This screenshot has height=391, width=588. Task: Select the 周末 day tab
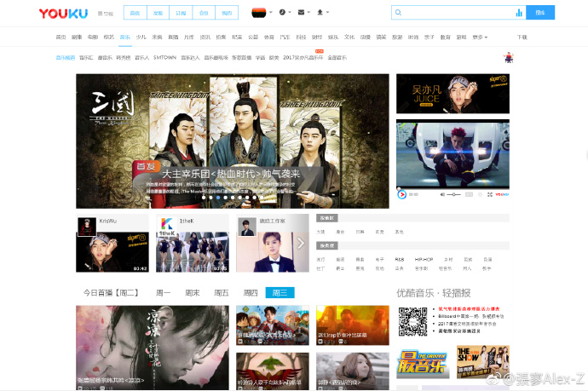click(193, 293)
